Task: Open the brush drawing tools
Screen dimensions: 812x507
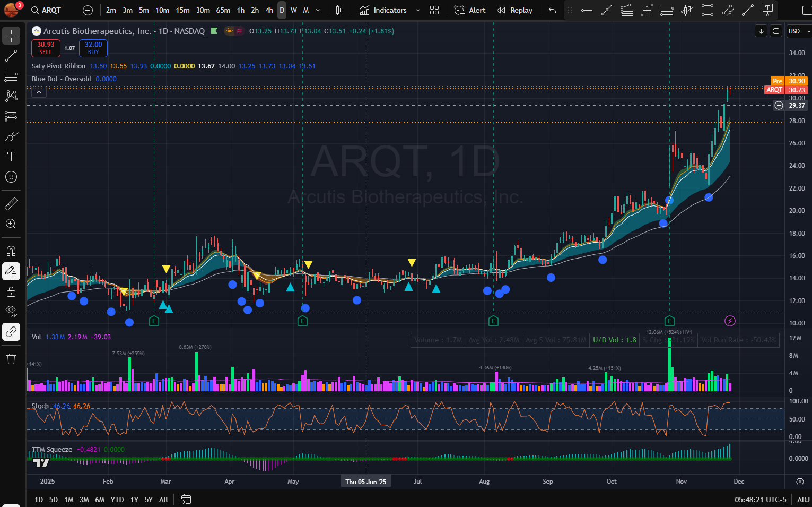Action: click(x=11, y=136)
